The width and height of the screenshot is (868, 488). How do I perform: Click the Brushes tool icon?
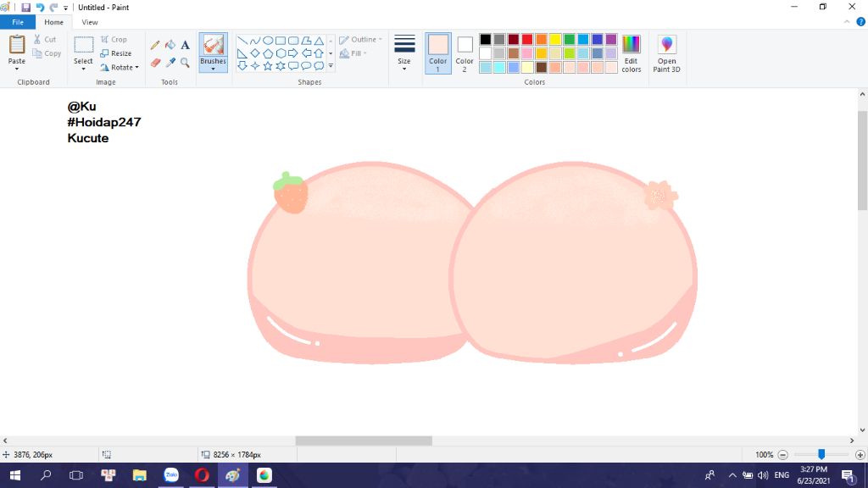213,45
